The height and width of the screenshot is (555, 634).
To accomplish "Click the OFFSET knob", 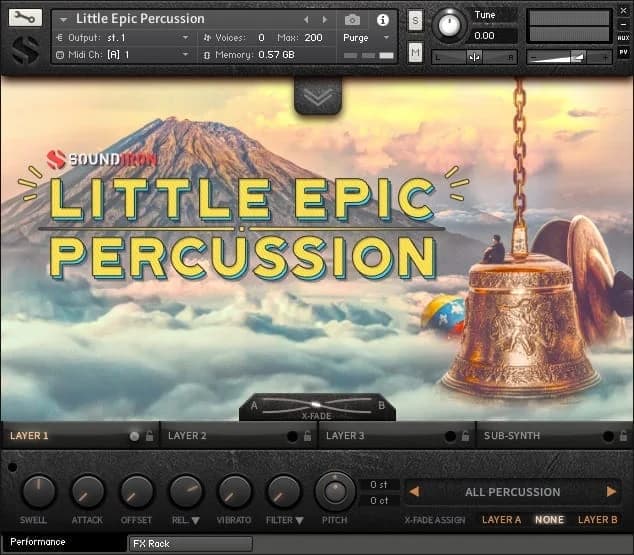I will pyautogui.click(x=137, y=492).
